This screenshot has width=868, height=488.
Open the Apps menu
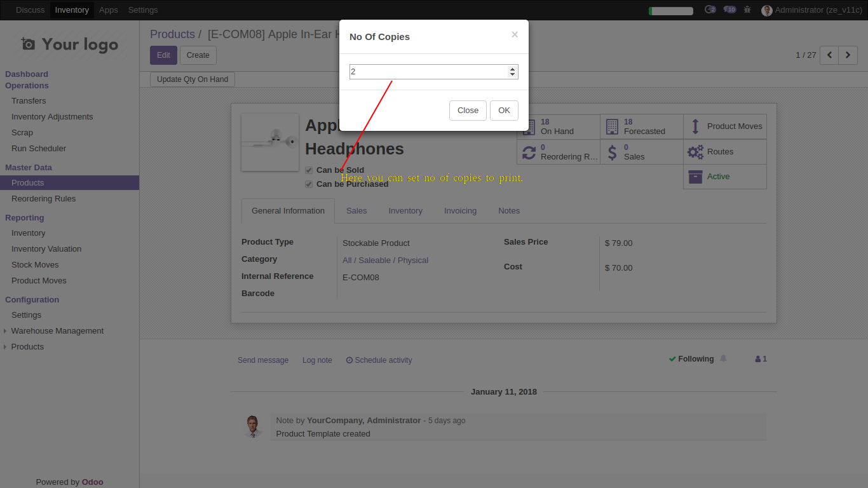click(109, 10)
